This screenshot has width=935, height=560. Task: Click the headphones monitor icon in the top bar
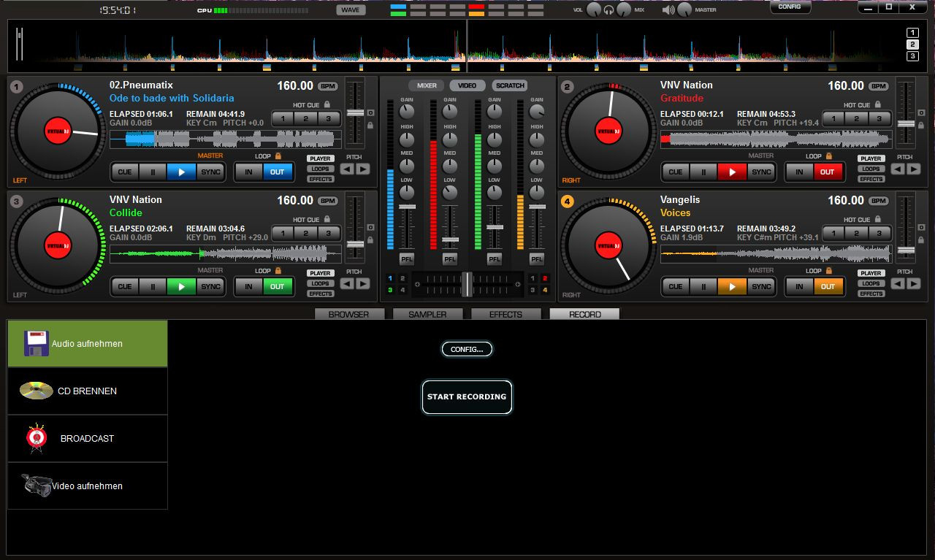click(608, 9)
